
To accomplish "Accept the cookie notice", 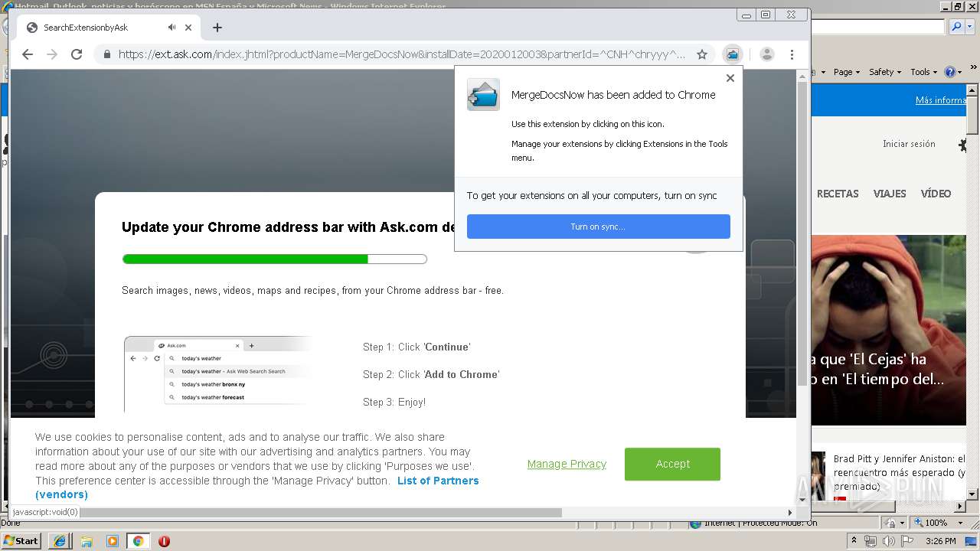I will [672, 464].
